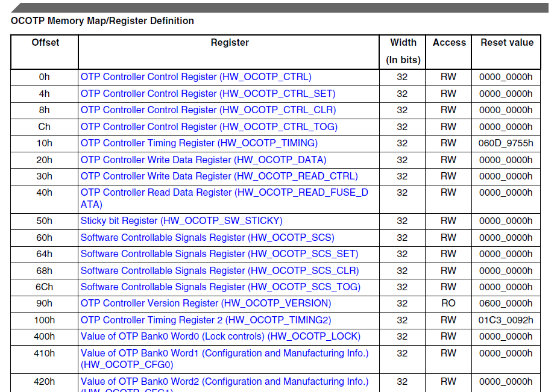
Task: Open the HW_OCOTP_CTRL_TOG register link
Action: tap(209, 127)
